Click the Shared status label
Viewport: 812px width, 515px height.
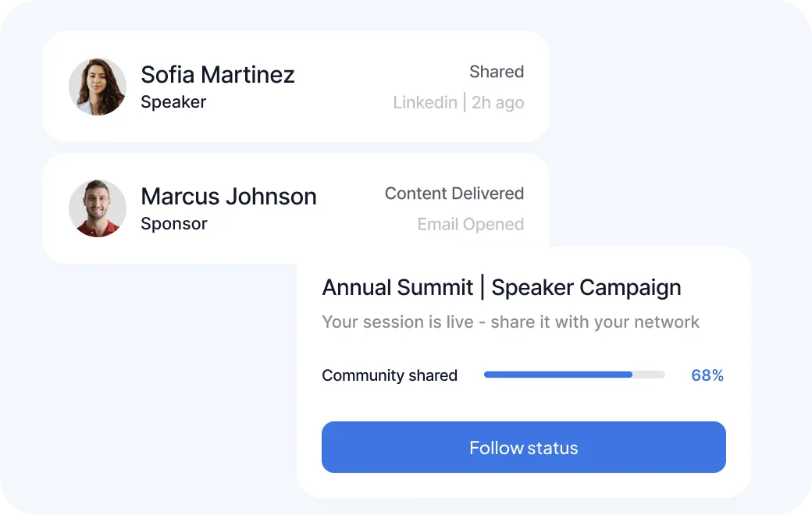coord(497,72)
